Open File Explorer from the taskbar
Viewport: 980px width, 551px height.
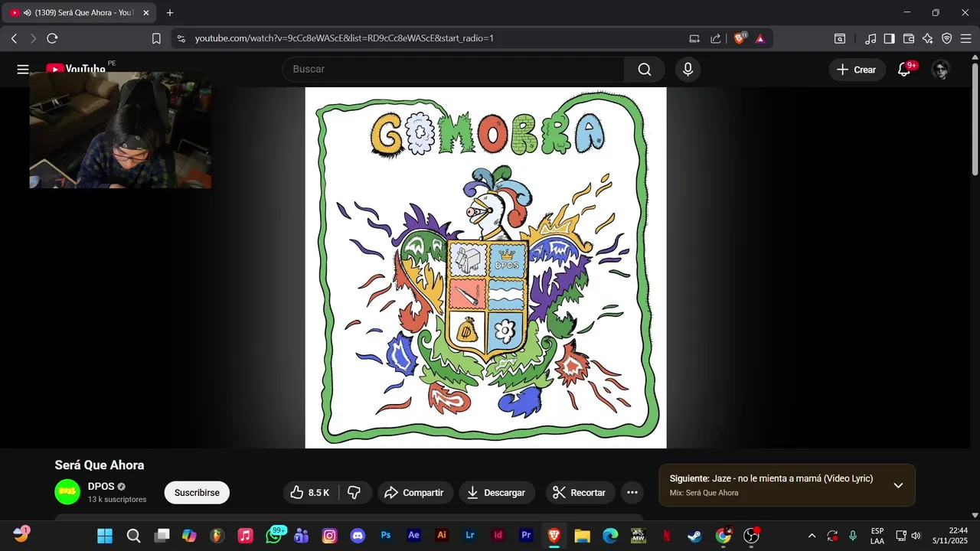tap(582, 536)
